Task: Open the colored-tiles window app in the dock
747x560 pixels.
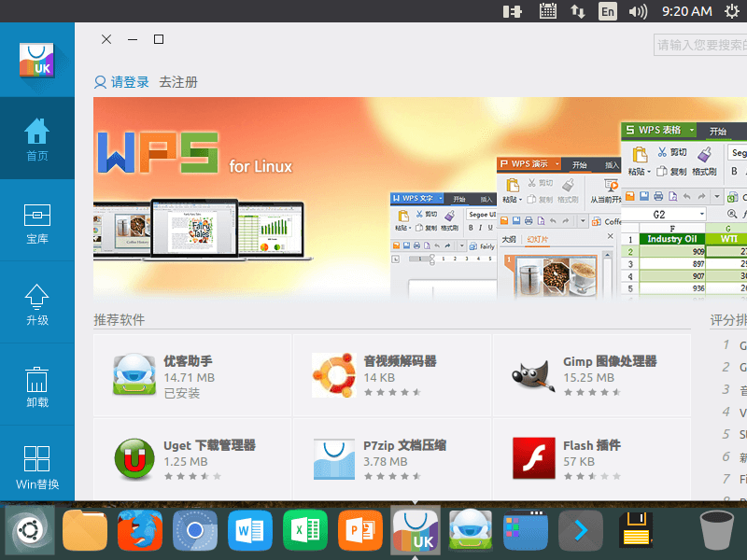Action: coord(526,530)
